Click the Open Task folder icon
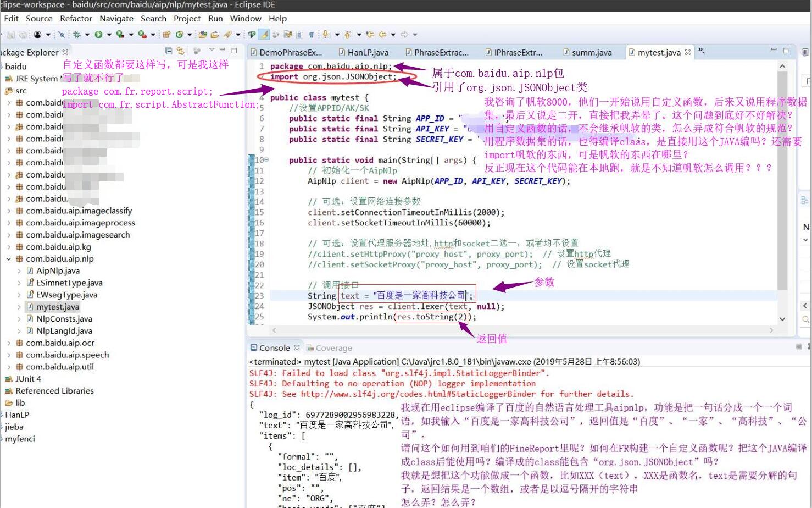Viewport: 812px width, 508px height. click(x=214, y=35)
